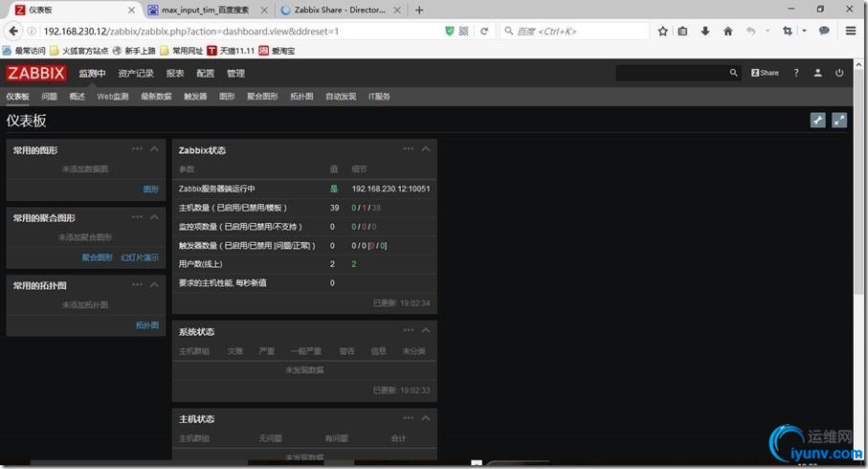Click the logout power icon
The width and height of the screenshot is (868, 469).
(x=839, y=73)
